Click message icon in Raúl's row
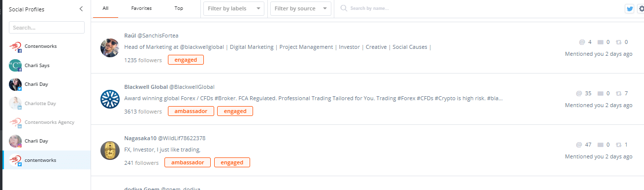Image resolution: width=644 pixels, height=190 pixels. point(600,42)
